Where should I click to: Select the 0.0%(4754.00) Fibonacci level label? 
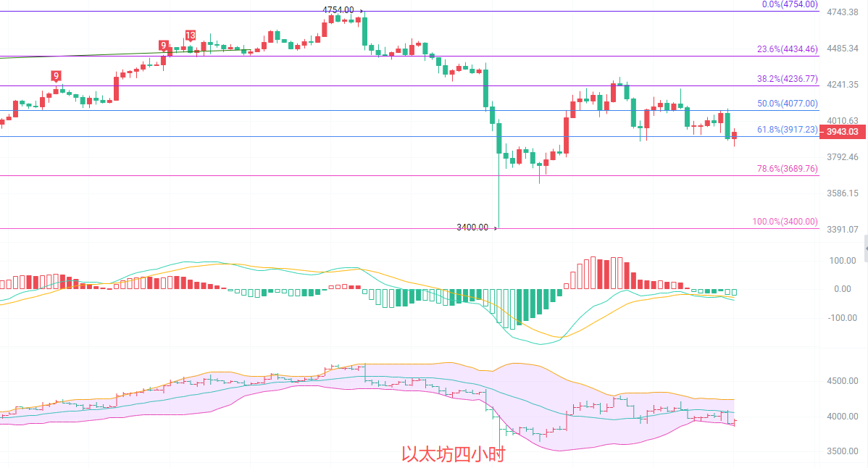[x=790, y=4]
